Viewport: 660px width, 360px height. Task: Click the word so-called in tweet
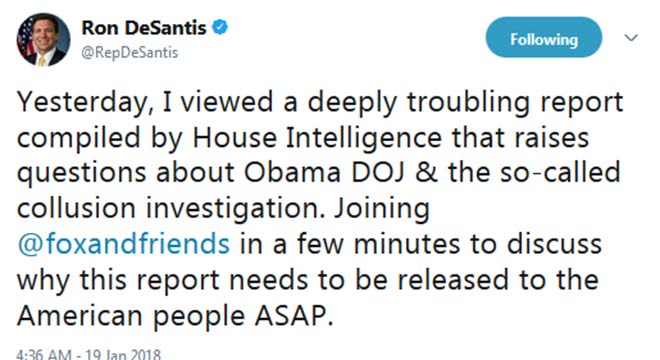click(560, 173)
